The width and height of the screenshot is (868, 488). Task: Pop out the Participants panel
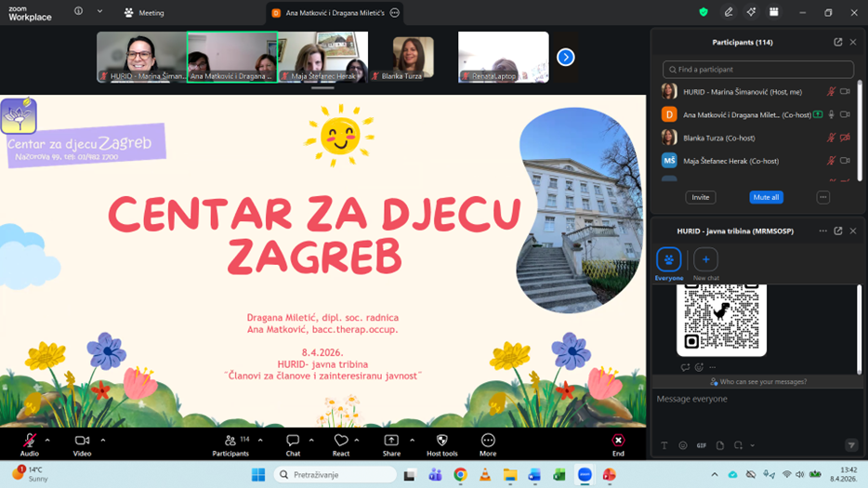click(x=838, y=42)
